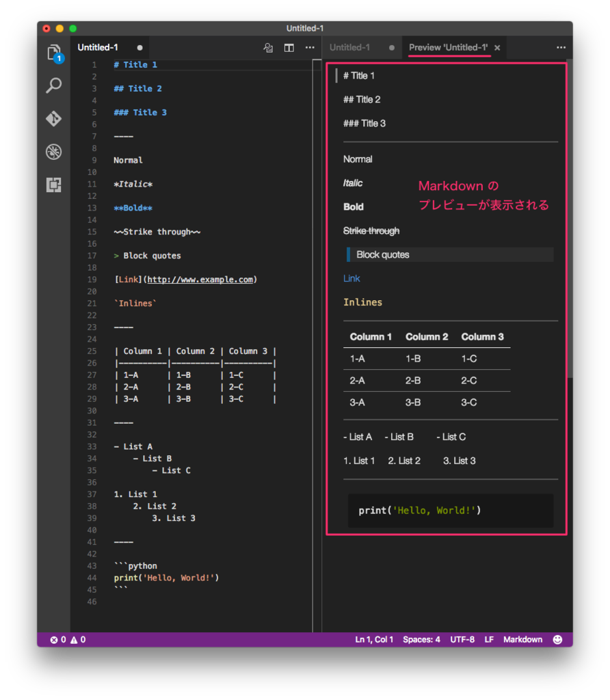The height and width of the screenshot is (700, 610).
Task: Open the Search view in activity bar
Action: (54, 85)
